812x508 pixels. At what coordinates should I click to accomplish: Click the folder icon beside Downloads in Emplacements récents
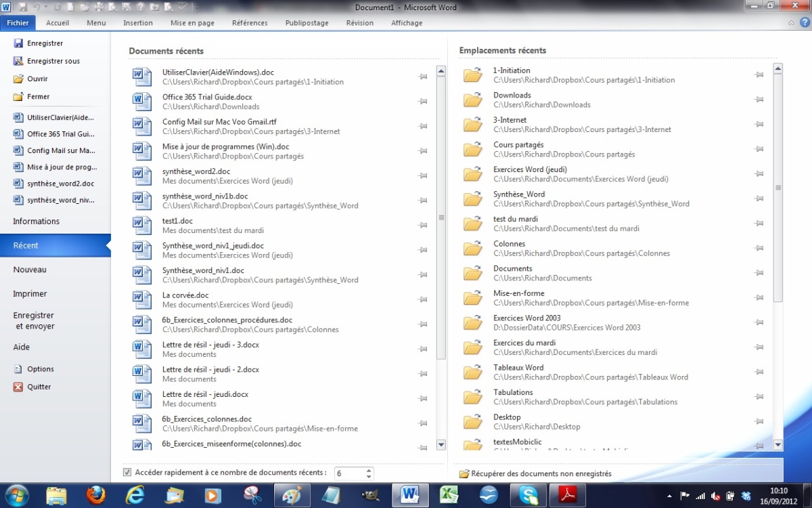point(473,100)
